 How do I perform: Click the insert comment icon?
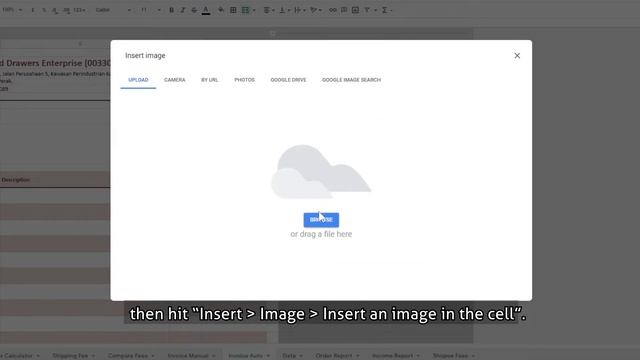(x=344, y=10)
